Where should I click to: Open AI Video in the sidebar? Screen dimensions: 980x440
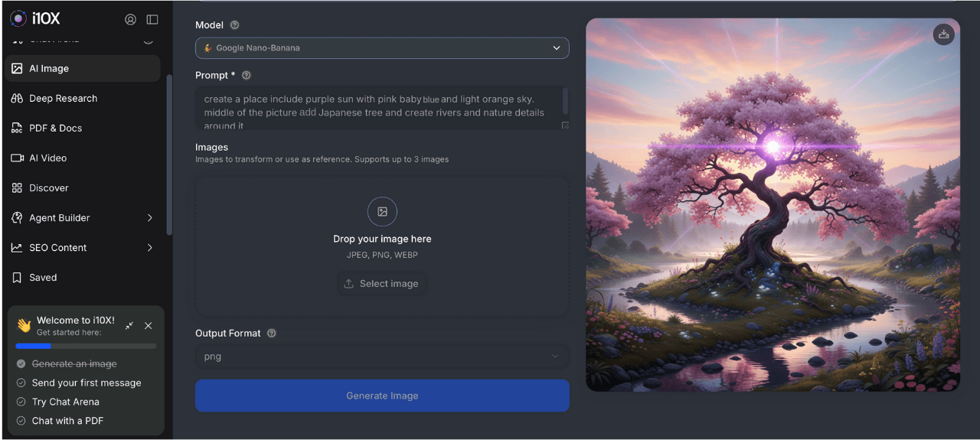47,158
